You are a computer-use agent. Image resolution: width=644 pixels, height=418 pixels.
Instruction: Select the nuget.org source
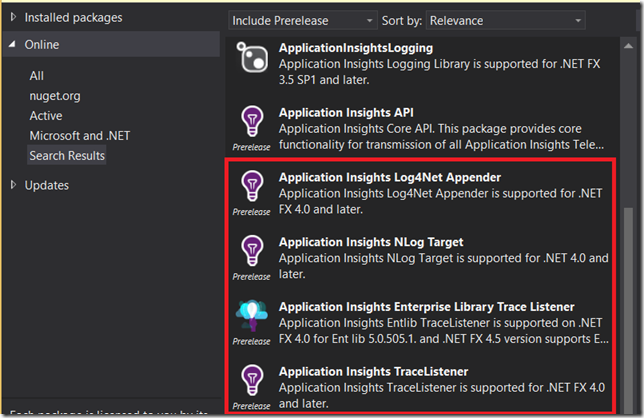[55, 96]
